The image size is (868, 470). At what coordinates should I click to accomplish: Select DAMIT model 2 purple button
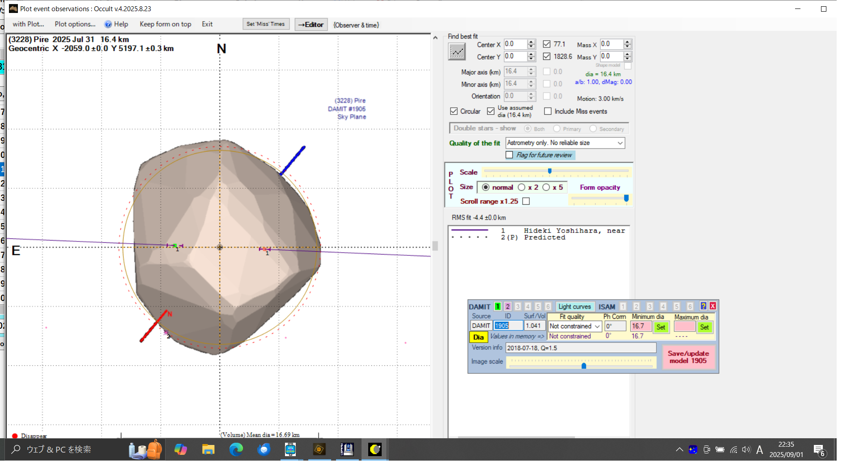507,306
